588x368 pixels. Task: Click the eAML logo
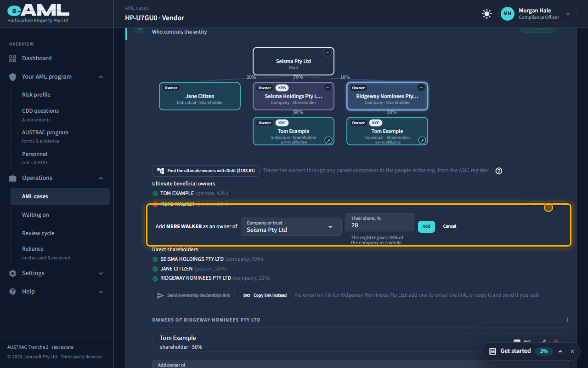click(x=38, y=11)
